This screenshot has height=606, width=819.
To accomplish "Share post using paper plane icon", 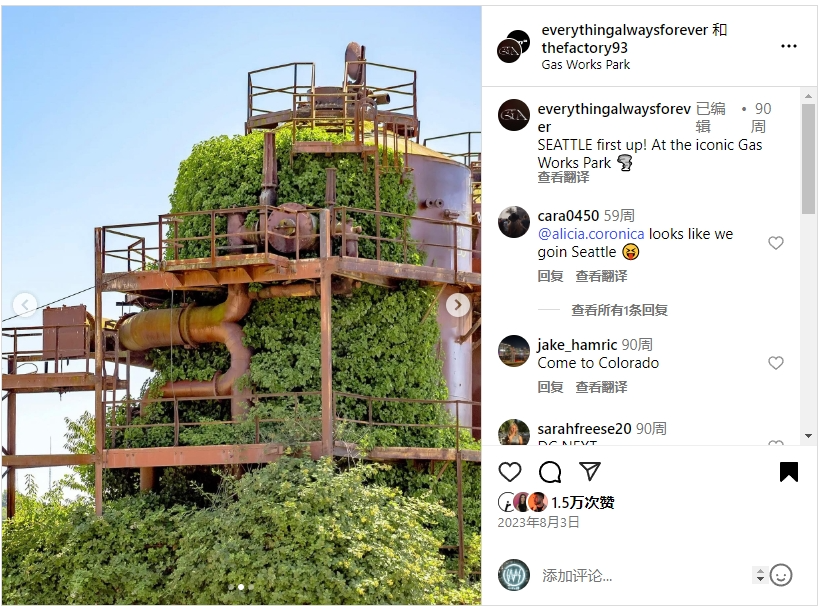I will pos(590,472).
